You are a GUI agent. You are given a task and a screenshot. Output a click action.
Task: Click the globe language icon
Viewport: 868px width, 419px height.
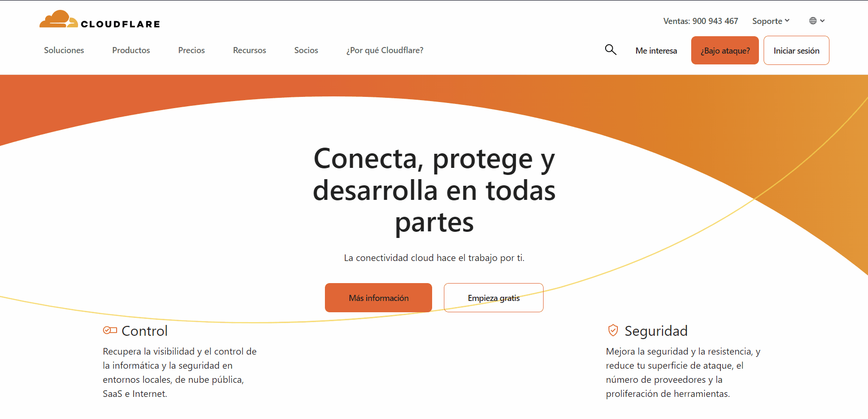pyautogui.click(x=813, y=21)
